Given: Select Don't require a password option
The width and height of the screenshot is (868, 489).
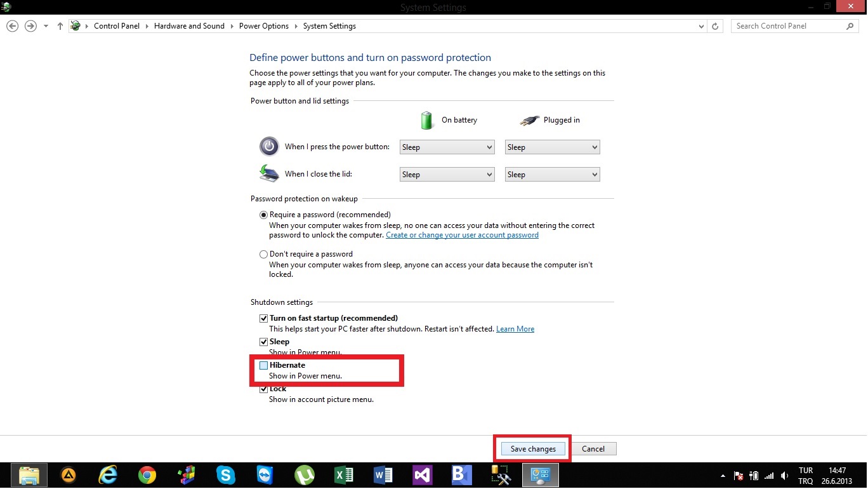Looking at the screenshot, I should click(264, 254).
